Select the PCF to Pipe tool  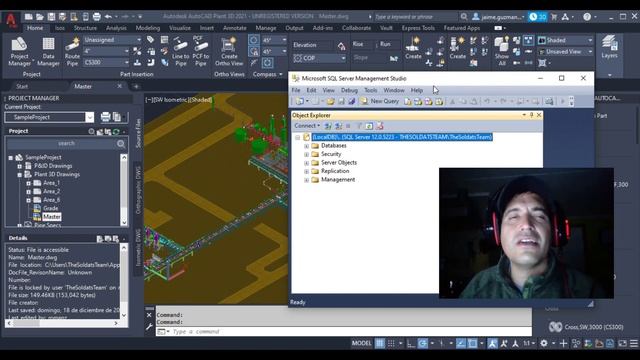(x=200, y=52)
